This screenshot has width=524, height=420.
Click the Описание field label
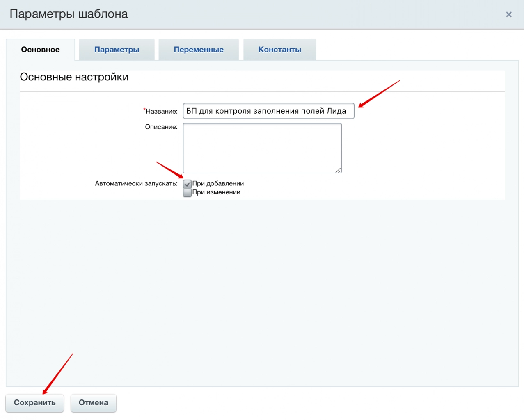point(161,127)
